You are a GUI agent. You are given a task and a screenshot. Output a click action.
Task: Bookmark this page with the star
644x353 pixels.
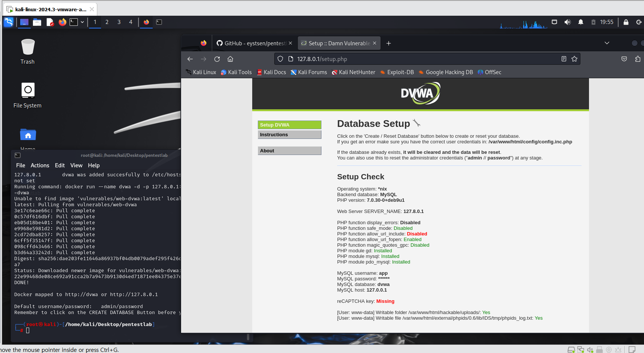click(x=574, y=59)
